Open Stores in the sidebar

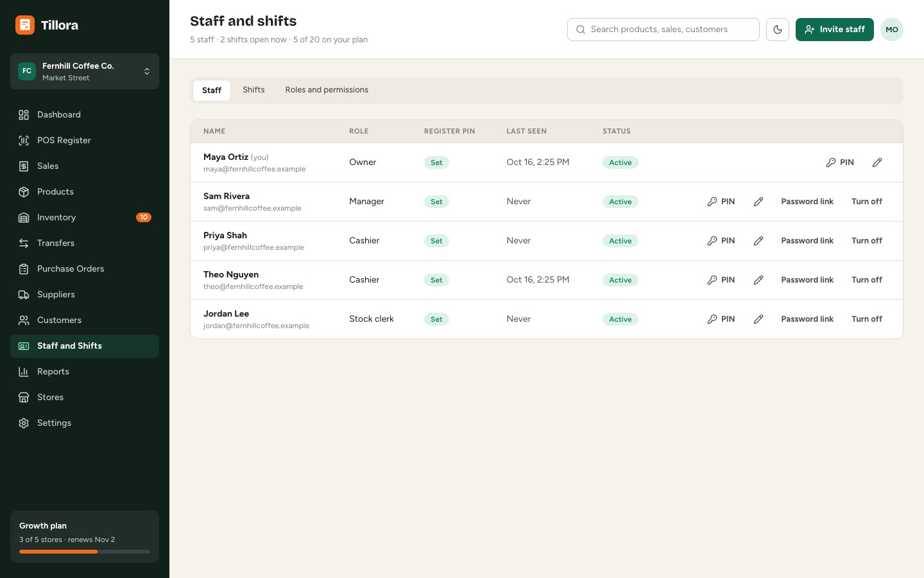click(x=85, y=398)
